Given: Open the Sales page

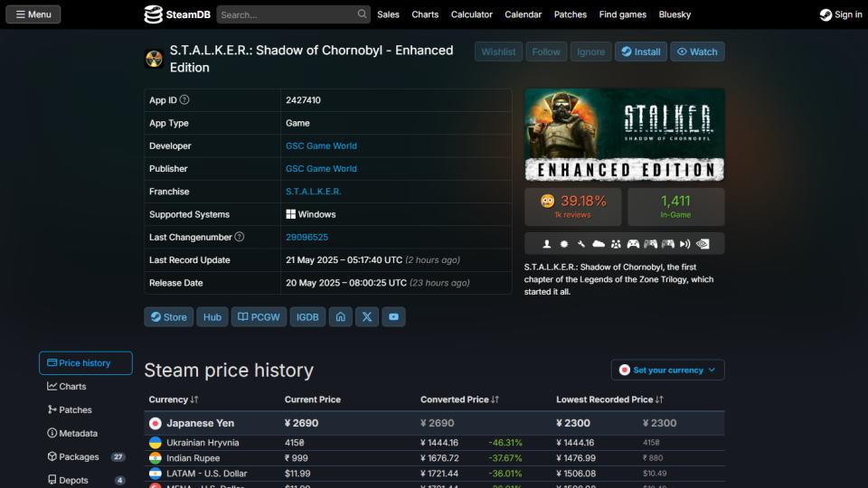Looking at the screenshot, I should coord(388,14).
